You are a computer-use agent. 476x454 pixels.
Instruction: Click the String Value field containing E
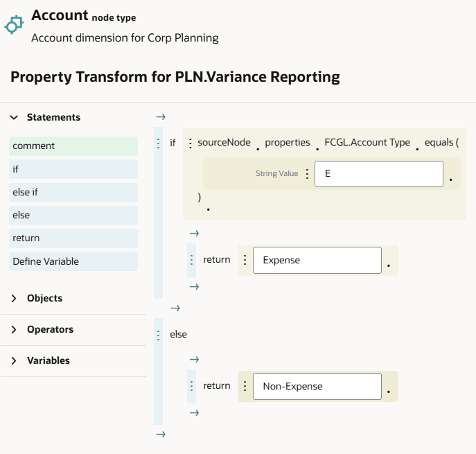point(379,174)
